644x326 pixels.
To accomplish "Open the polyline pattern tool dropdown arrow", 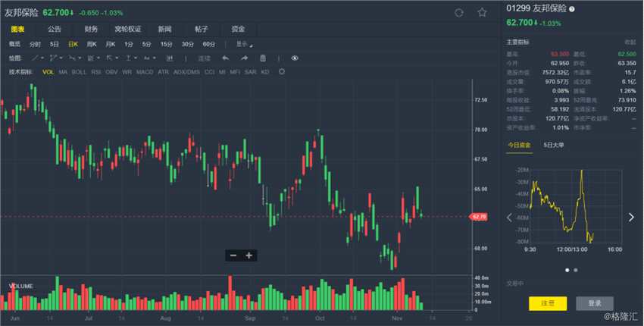I will coord(80,58).
